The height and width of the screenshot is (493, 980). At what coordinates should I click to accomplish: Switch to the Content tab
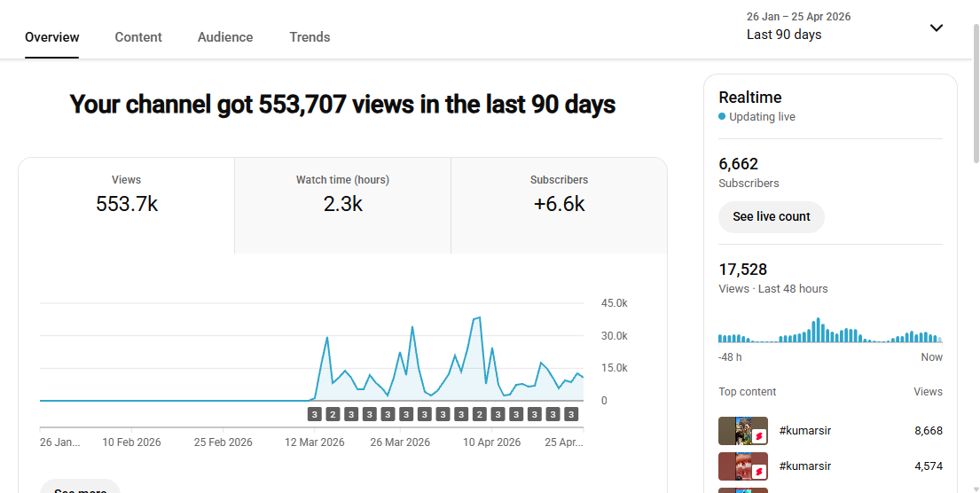click(138, 37)
